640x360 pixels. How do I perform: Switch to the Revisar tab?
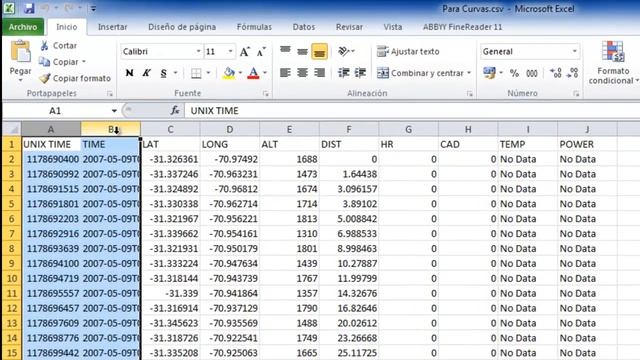click(x=349, y=27)
